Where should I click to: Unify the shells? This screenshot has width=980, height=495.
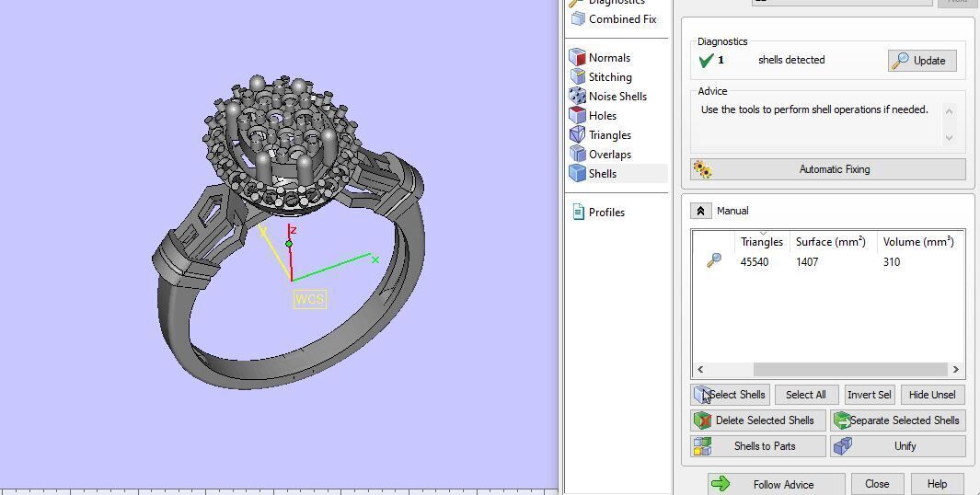897,446
